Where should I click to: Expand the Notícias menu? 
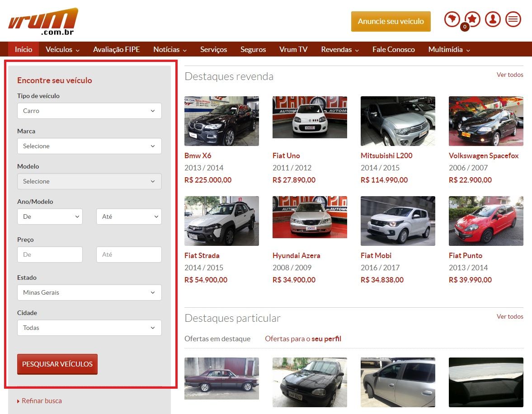170,49
